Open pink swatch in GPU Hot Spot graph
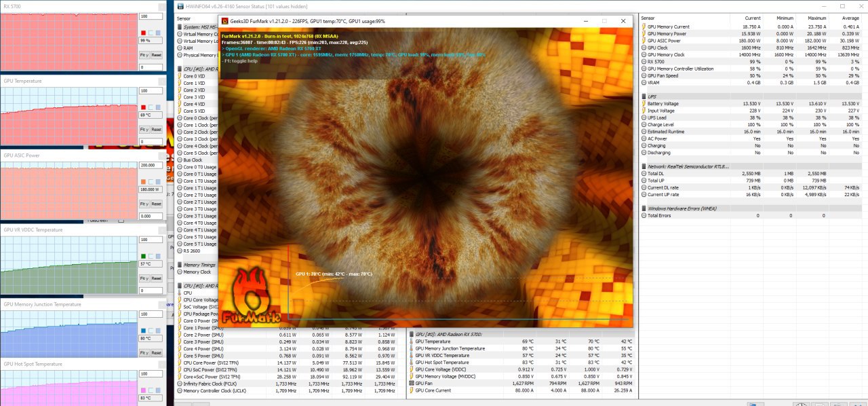Image resolution: width=868 pixels, height=406 pixels. [143, 390]
